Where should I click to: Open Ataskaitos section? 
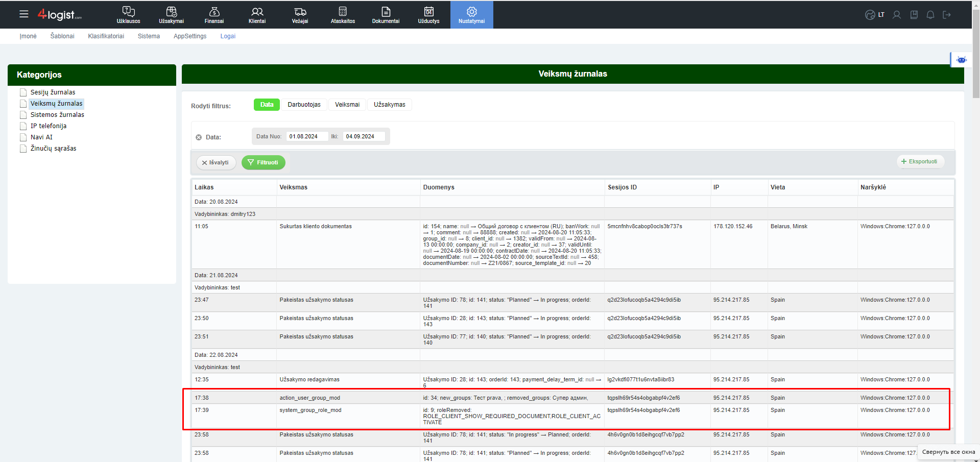343,14
